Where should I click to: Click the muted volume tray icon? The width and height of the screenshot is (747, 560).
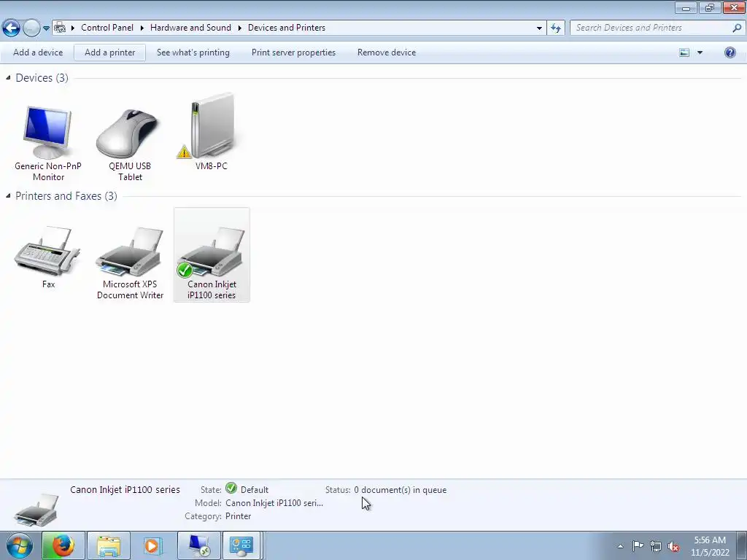click(673, 546)
